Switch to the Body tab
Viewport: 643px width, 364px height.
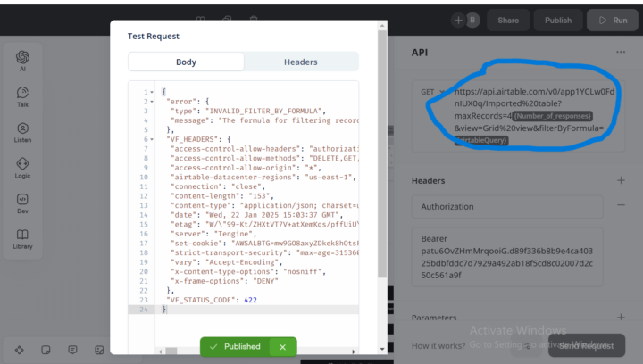[186, 62]
